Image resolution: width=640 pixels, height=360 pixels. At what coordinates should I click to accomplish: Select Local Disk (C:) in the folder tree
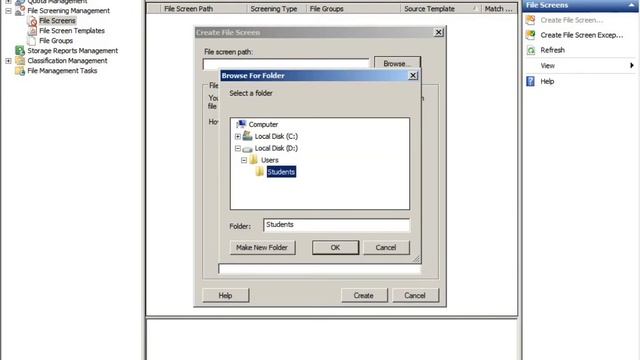[276, 136]
